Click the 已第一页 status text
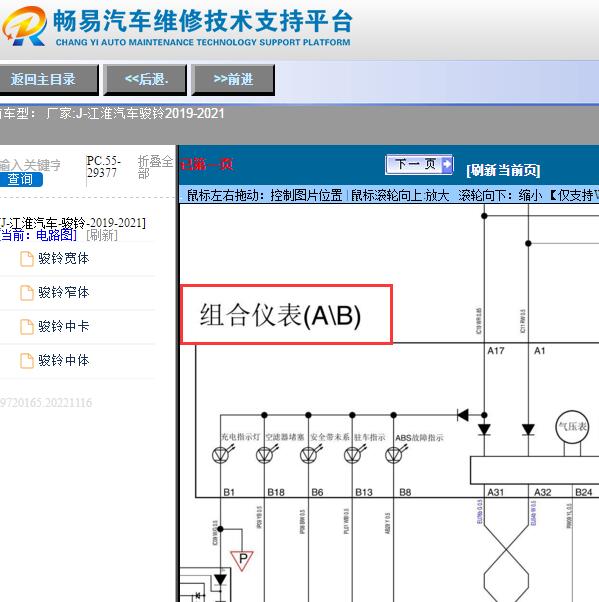Screen dimensions: 599x602 coord(207,164)
